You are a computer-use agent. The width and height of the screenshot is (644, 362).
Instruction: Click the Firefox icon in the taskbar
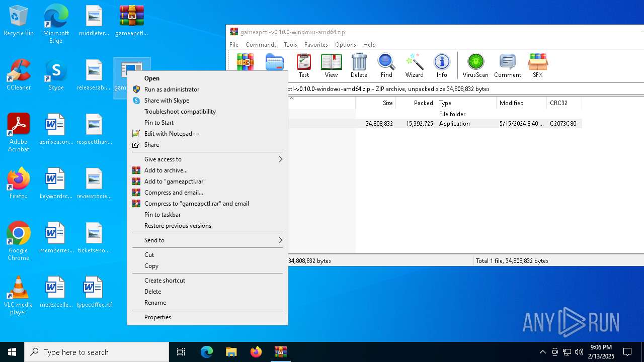[256, 352]
